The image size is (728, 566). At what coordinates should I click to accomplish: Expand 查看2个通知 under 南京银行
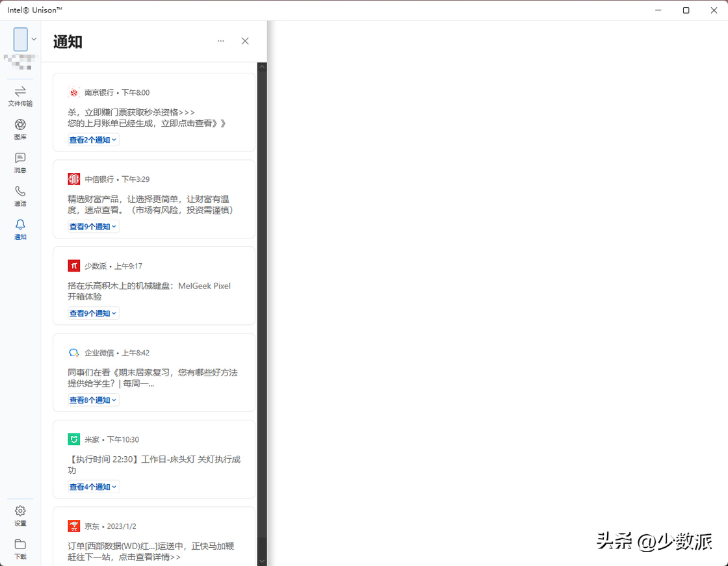pos(94,140)
